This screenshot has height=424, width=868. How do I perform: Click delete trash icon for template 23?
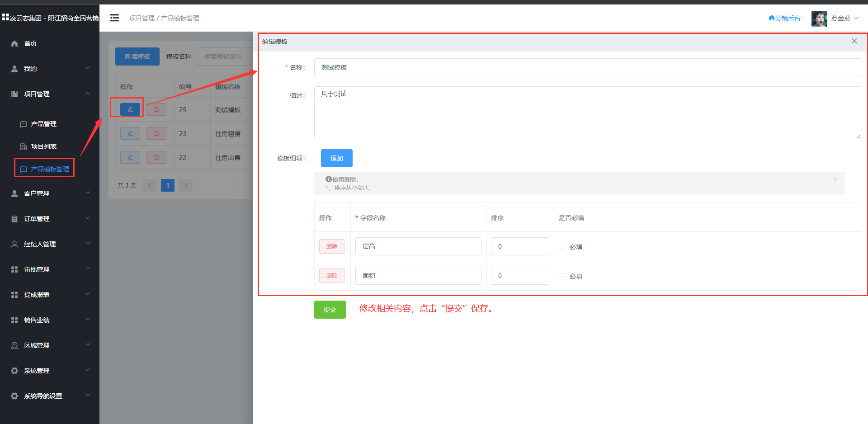(x=156, y=133)
